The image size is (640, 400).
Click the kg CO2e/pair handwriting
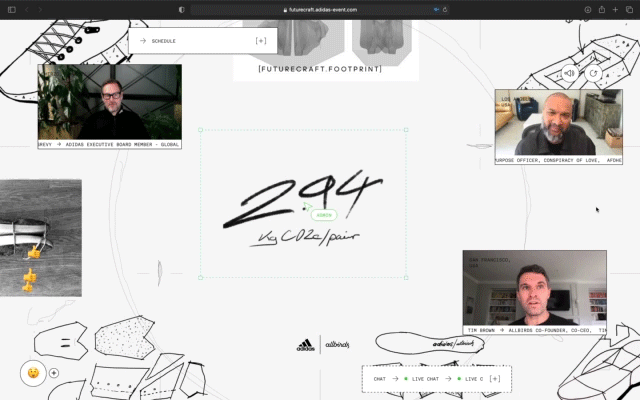304,238
